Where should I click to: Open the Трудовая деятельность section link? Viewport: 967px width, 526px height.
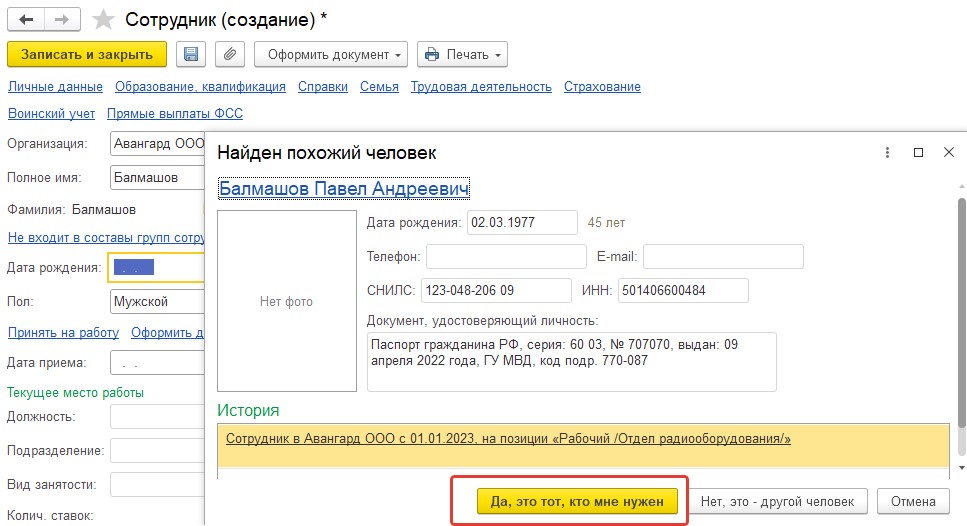(481, 87)
